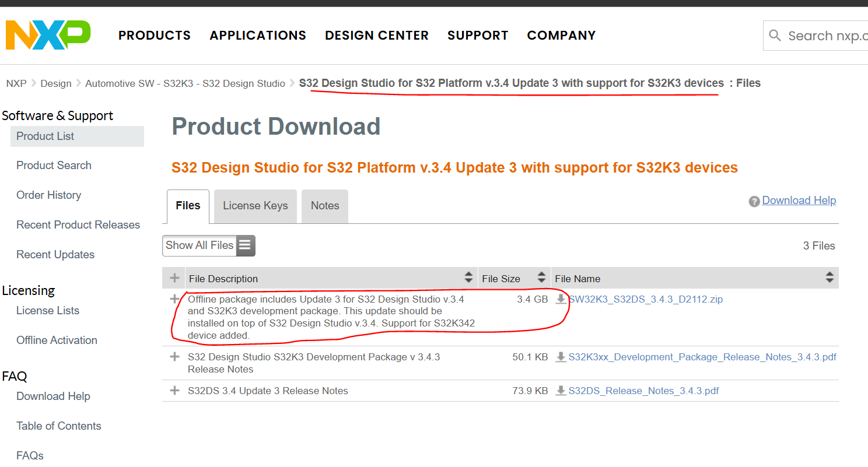This screenshot has width=868, height=467.
Task: Open the COMPANY menu
Action: pyautogui.click(x=561, y=36)
